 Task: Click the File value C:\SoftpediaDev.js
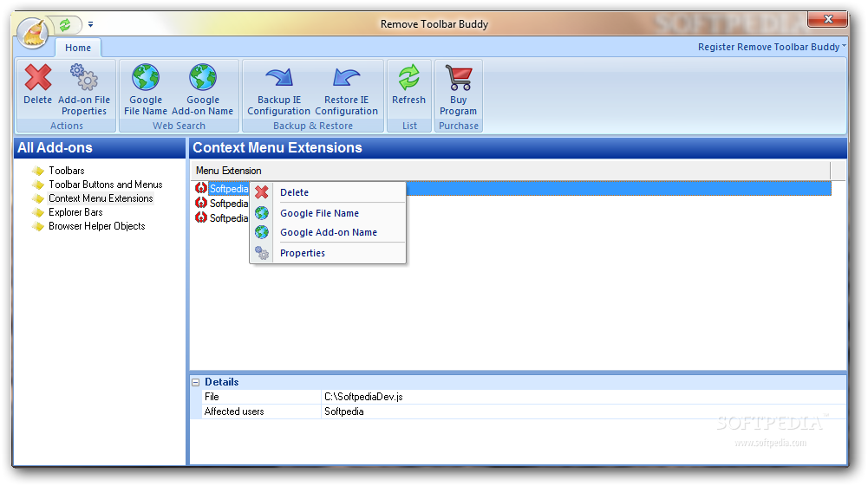tap(363, 397)
